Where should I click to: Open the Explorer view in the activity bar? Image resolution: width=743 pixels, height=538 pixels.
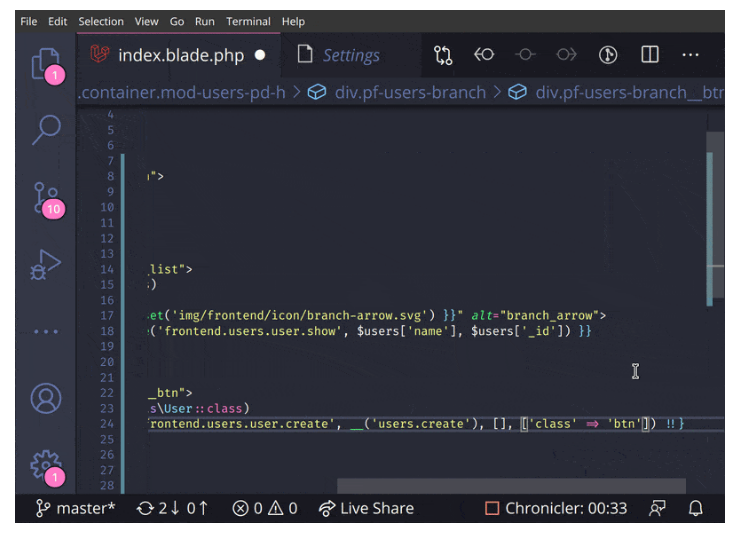click(x=46, y=64)
